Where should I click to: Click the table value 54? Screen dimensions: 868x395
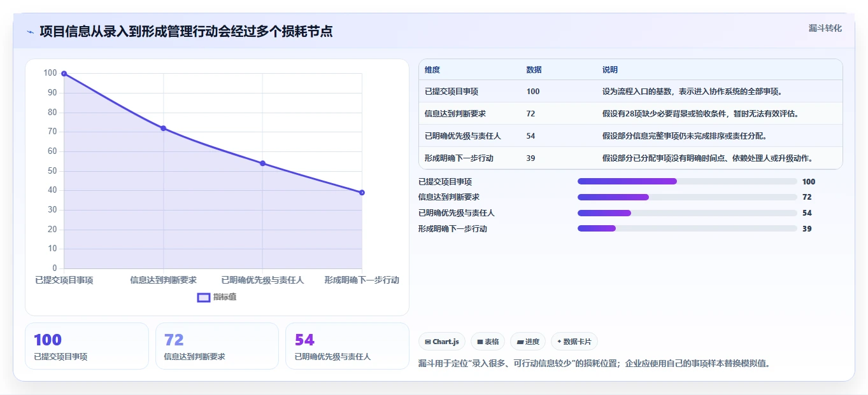[x=531, y=136]
